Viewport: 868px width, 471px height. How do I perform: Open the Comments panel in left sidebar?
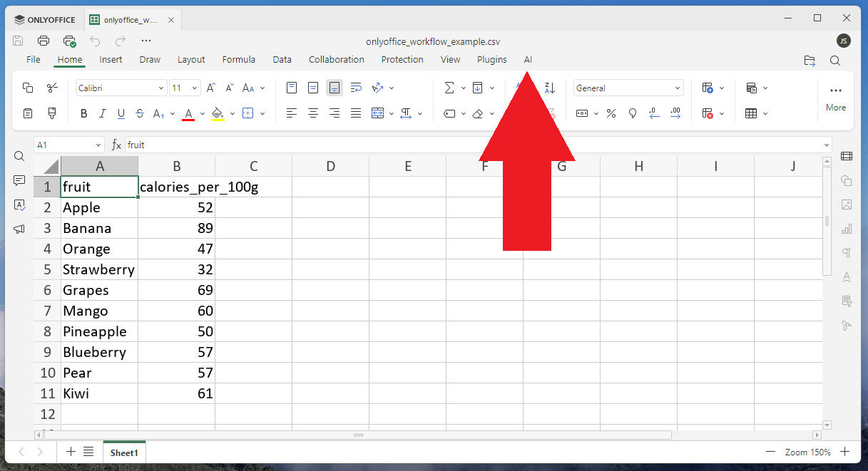coord(19,181)
